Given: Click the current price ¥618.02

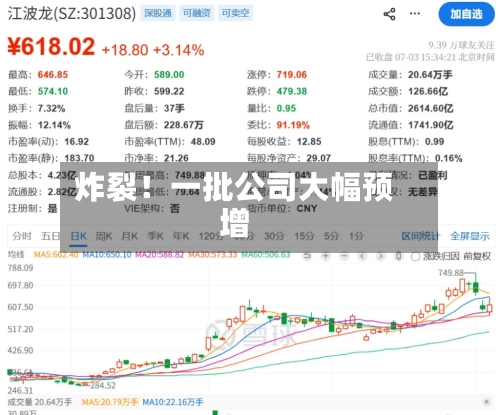Looking at the screenshot, I should tap(51, 46).
